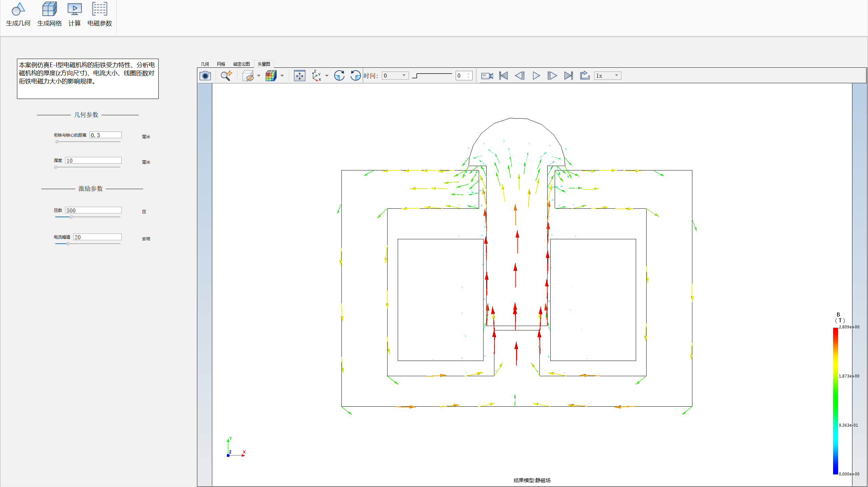Viewport: 868px width, 487px height.
Task: Step forward one frame
Action: [552, 76]
